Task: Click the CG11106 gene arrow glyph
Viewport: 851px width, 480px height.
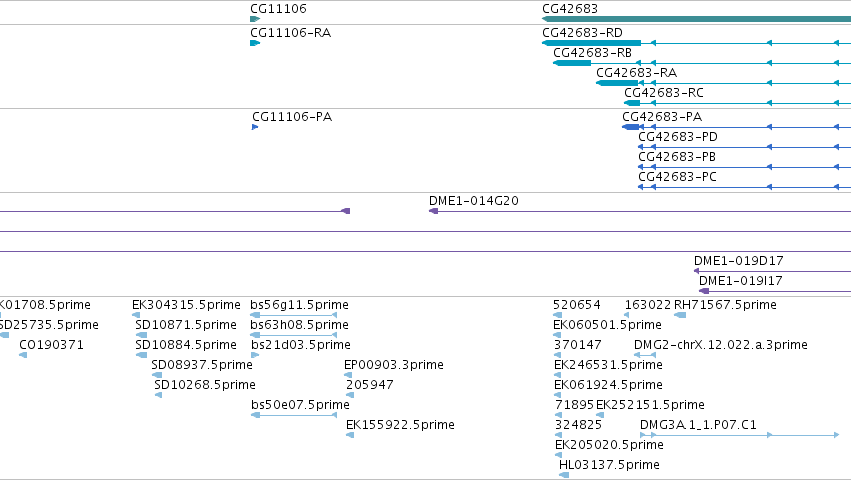Action: (x=255, y=19)
